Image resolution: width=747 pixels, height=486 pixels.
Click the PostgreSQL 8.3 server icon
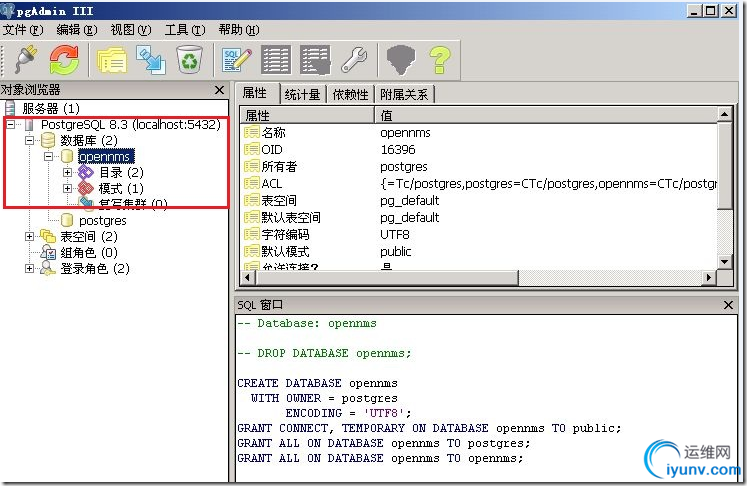click(x=30, y=124)
